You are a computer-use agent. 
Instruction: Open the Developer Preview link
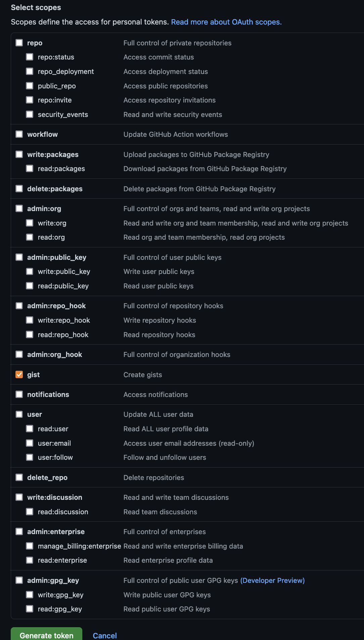pyautogui.click(x=272, y=581)
